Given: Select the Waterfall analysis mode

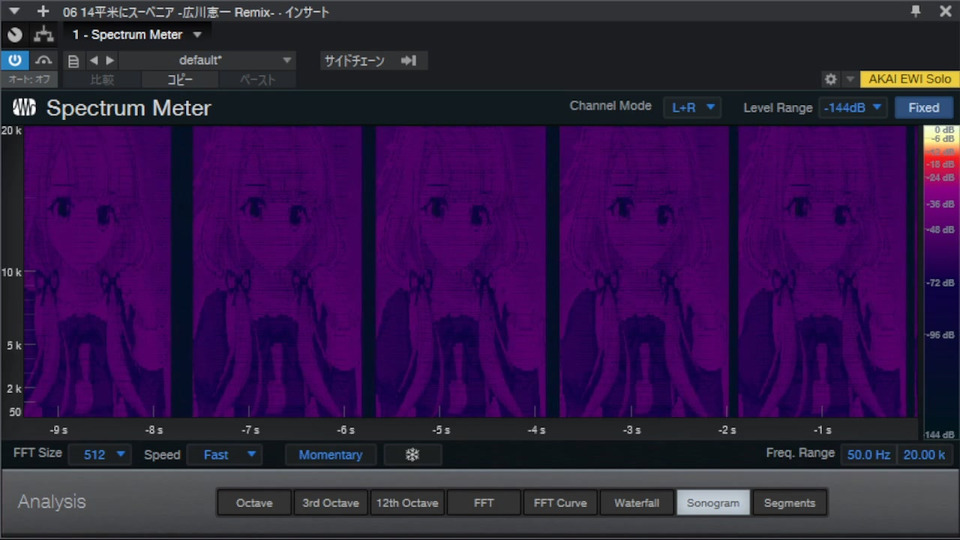Looking at the screenshot, I should [x=637, y=503].
